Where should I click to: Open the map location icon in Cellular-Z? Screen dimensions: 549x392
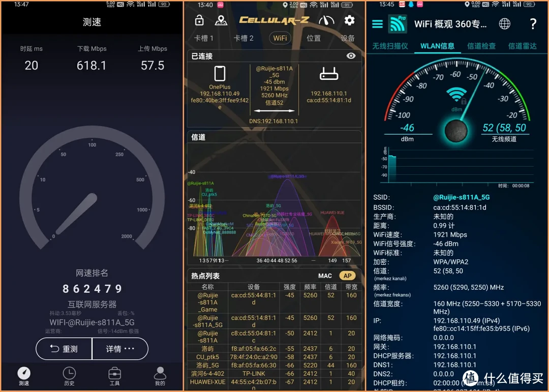coord(221,20)
